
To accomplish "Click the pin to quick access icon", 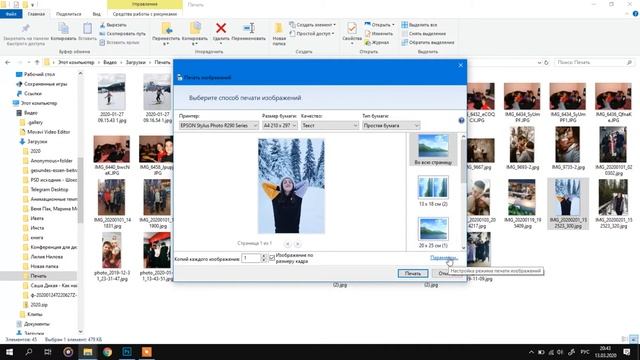I will pyautogui.click(x=25, y=29).
